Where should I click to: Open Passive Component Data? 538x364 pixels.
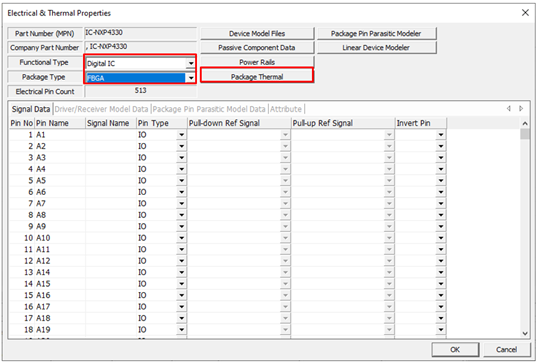257,47
